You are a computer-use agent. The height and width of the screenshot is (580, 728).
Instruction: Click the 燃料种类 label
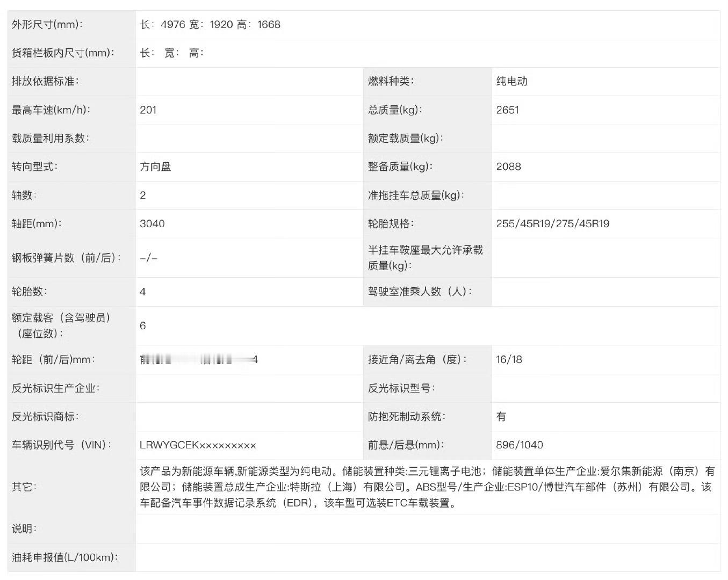[x=391, y=82]
